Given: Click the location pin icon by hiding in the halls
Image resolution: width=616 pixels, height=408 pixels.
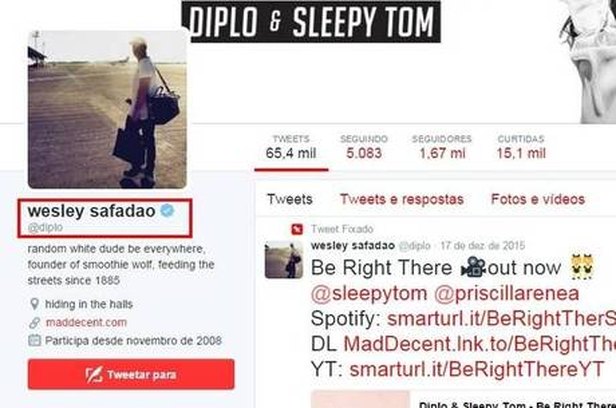Looking at the screenshot, I should point(35,304).
